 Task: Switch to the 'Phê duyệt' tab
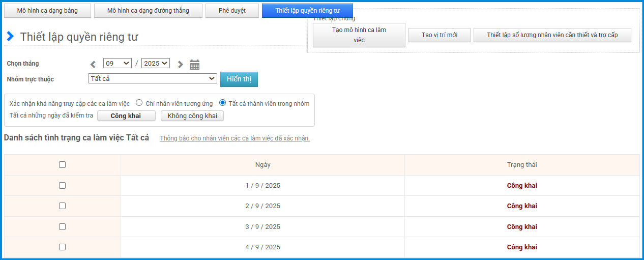pyautogui.click(x=232, y=11)
